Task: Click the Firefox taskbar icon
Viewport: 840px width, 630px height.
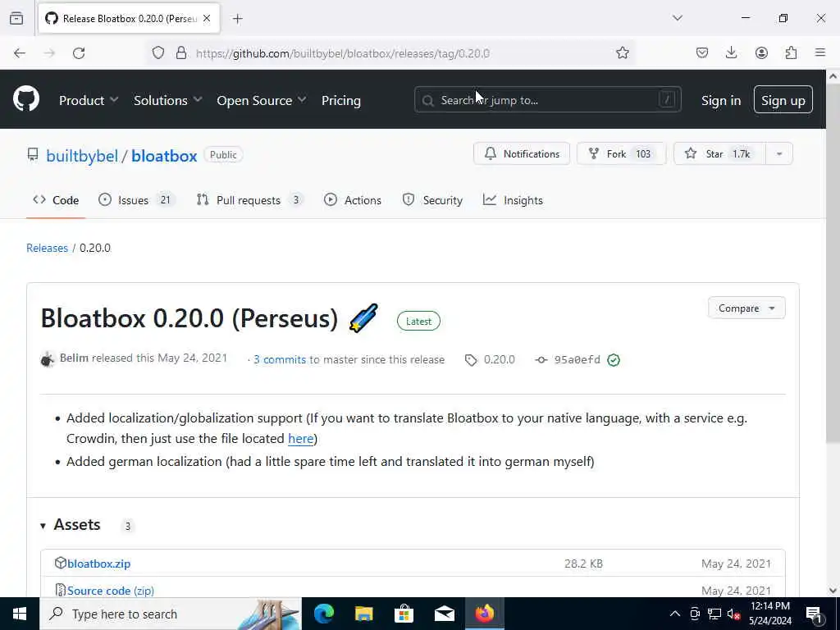Action: click(x=484, y=614)
